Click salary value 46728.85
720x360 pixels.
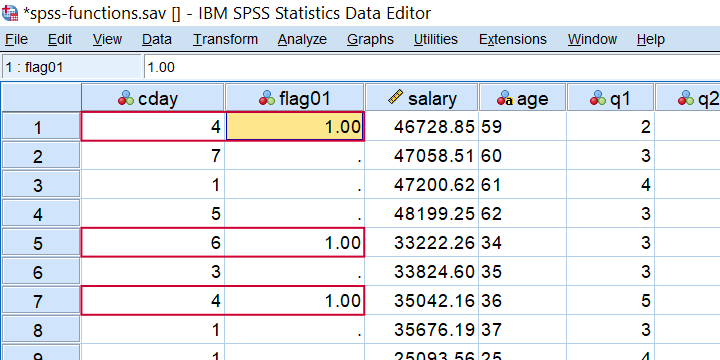tap(434, 127)
